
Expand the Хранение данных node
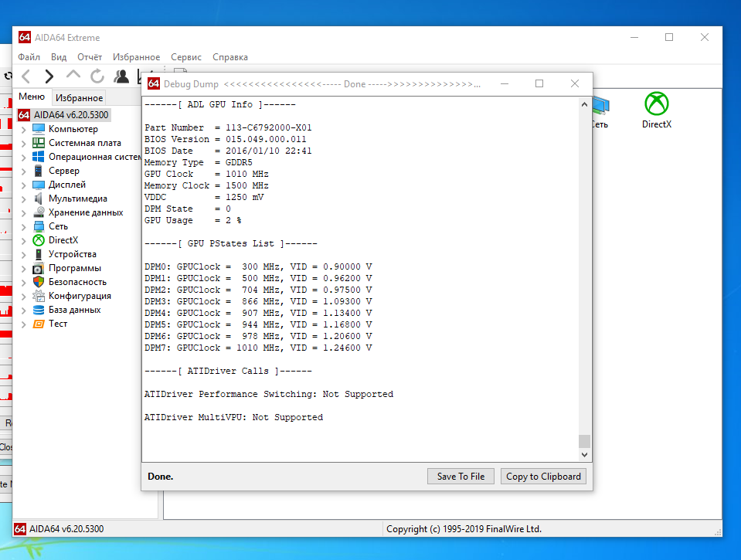click(x=24, y=213)
